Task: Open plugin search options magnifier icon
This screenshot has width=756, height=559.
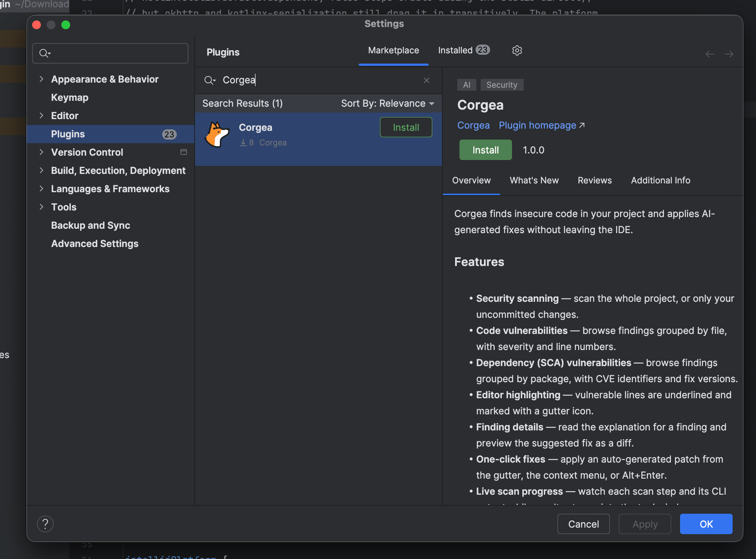Action: point(210,80)
